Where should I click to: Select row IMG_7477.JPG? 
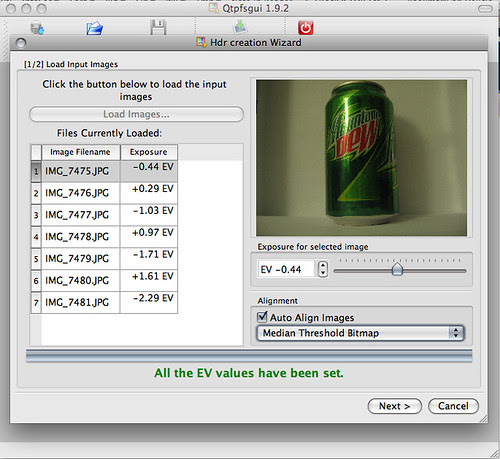[x=80, y=215]
